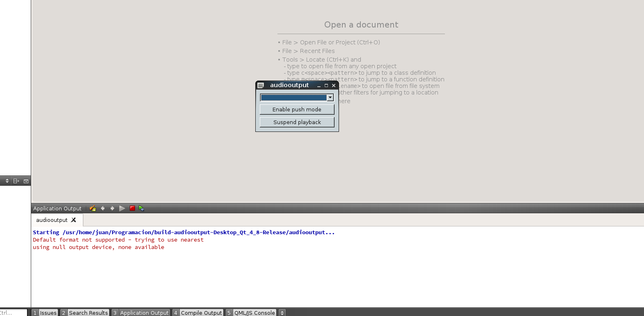Close the audiooutput tab in Application Output
The image size is (644, 316).
point(73,220)
